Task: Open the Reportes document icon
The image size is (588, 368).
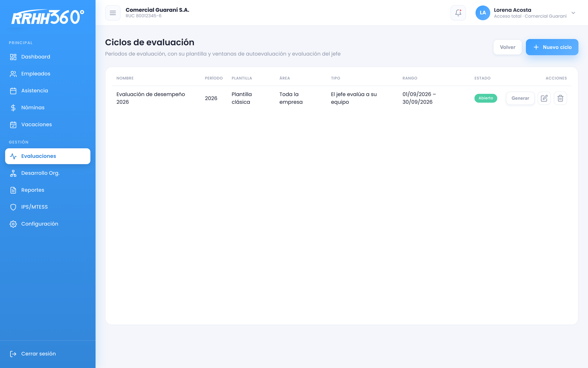Action: click(x=13, y=190)
